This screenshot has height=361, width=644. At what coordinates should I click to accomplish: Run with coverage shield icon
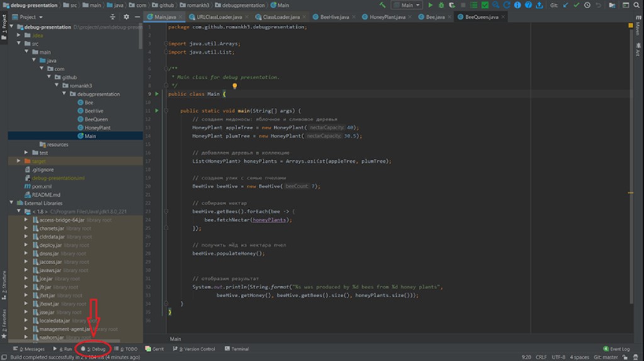[452, 5]
